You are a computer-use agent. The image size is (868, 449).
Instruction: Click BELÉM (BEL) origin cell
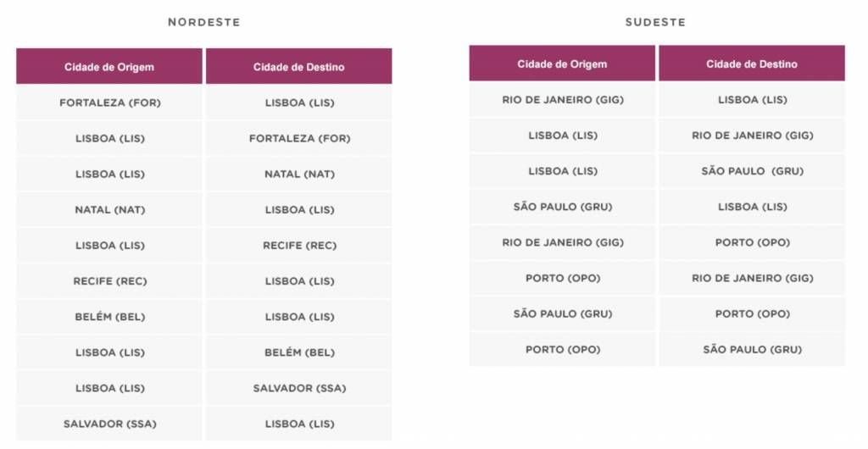109,317
